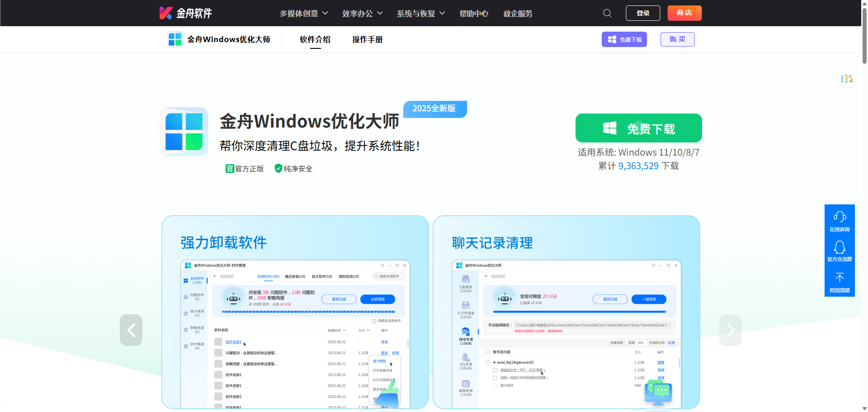The image size is (868, 412).
Task: Open the 问题软件 category icon
Action: pos(185,297)
